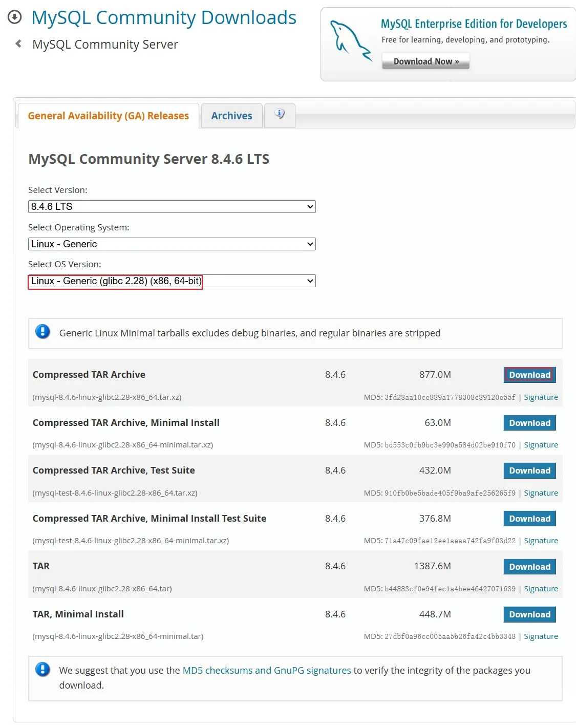Viewport: 576px width, 728px height.
Task: Download the TAR, Minimal Install package
Action: [529, 614]
